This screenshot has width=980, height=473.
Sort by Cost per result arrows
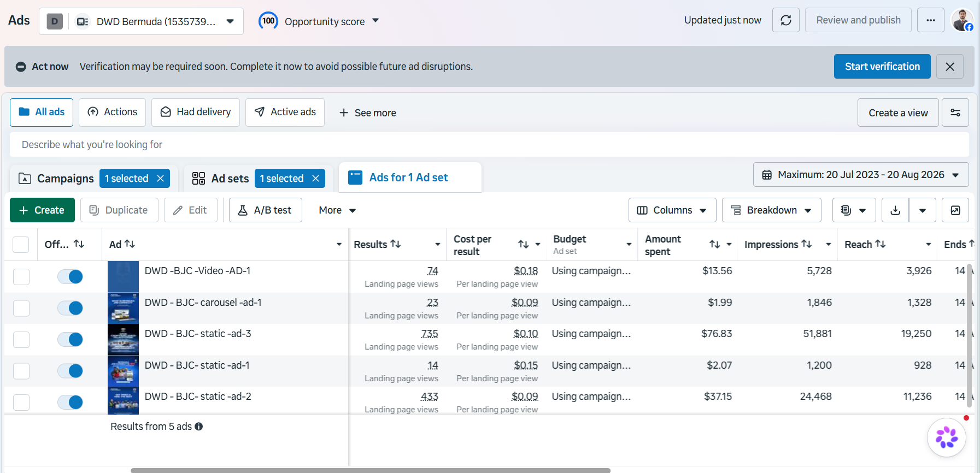pyautogui.click(x=524, y=245)
